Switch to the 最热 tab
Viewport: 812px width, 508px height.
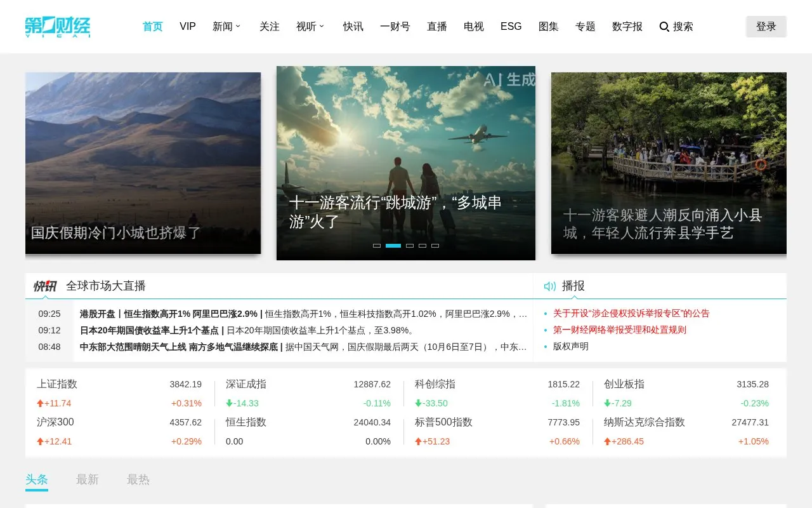coord(138,480)
